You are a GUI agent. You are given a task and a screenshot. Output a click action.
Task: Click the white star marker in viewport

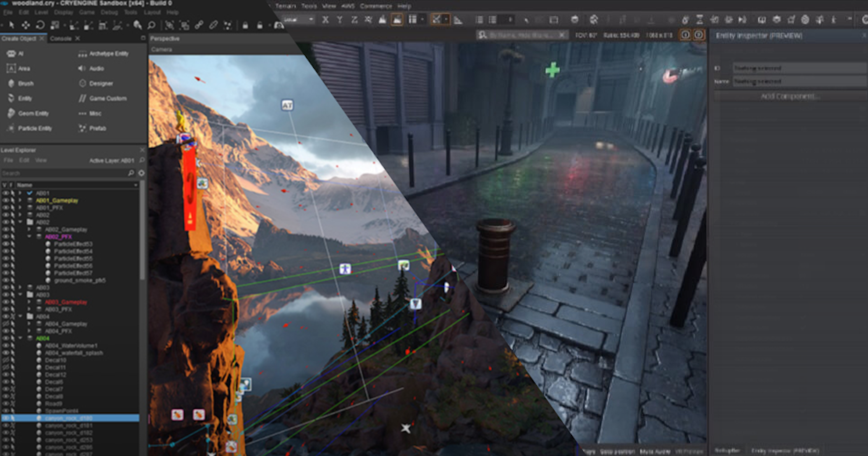(x=406, y=428)
